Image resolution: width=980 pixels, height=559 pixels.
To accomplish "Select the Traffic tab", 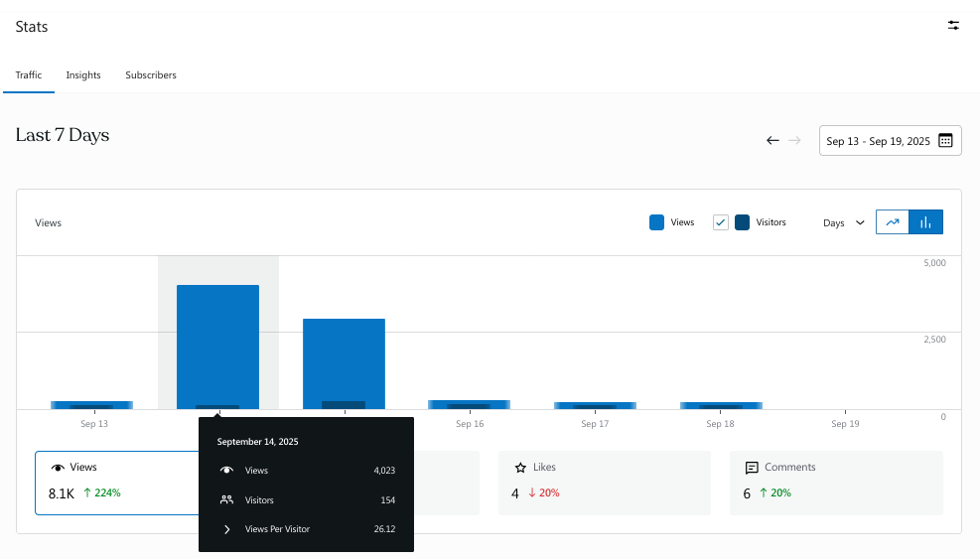I will click(29, 75).
